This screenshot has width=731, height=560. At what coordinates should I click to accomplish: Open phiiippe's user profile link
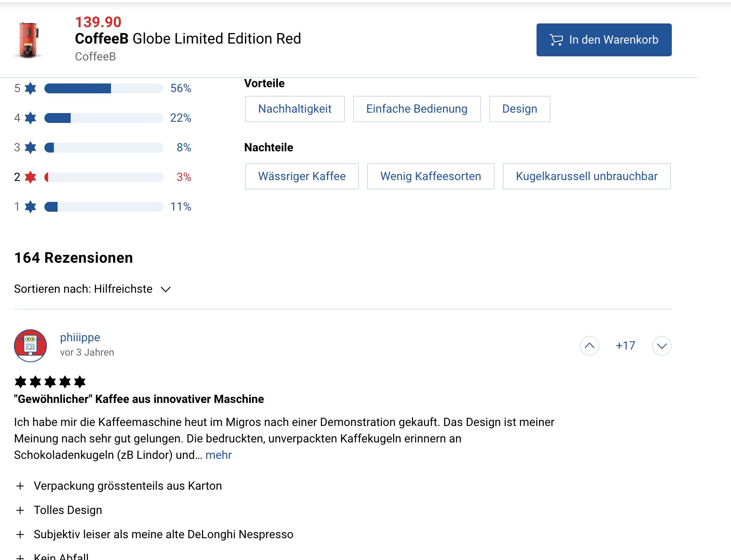(80, 338)
